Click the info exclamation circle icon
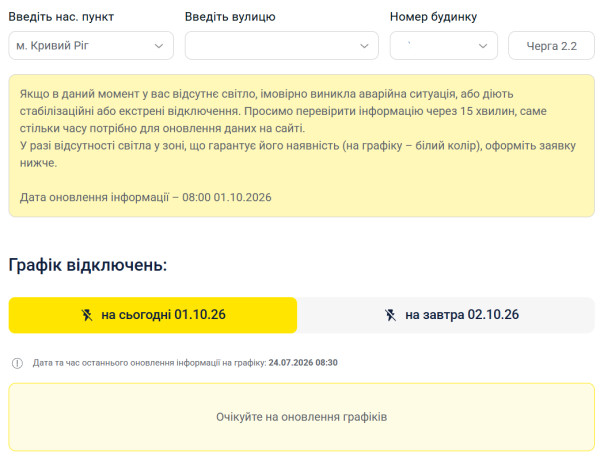 coord(17,363)
